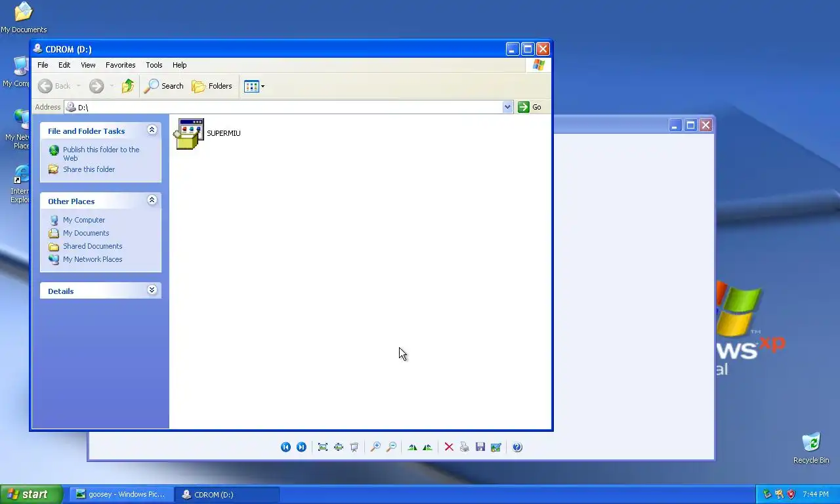Toggle the Folders pane
Screen dimensions: 840x504
[212, 86]
